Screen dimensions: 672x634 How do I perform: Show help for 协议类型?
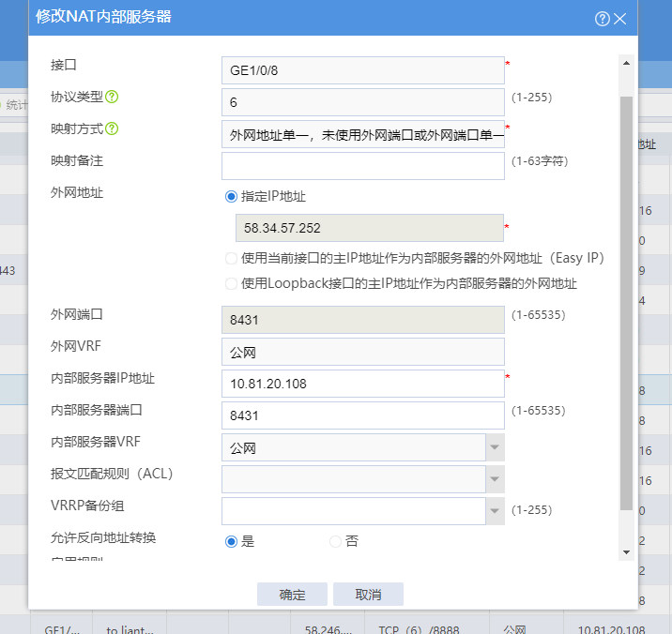point(112,97)
